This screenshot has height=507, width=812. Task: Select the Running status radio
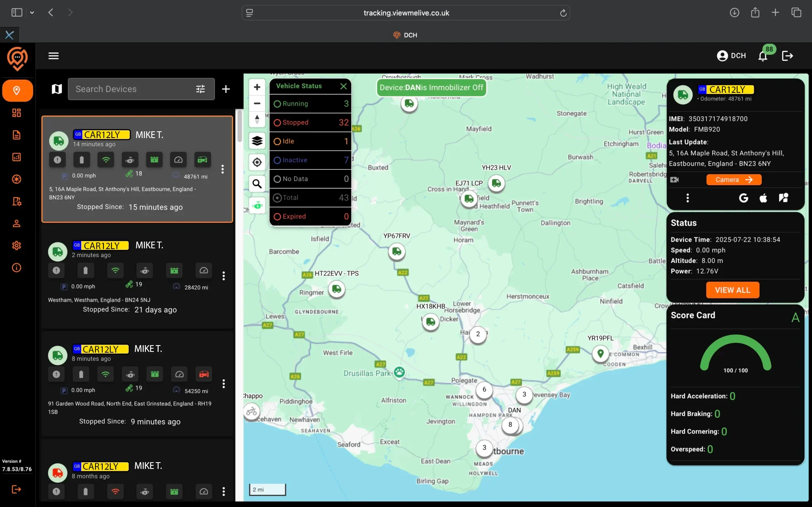pos(277,104)
